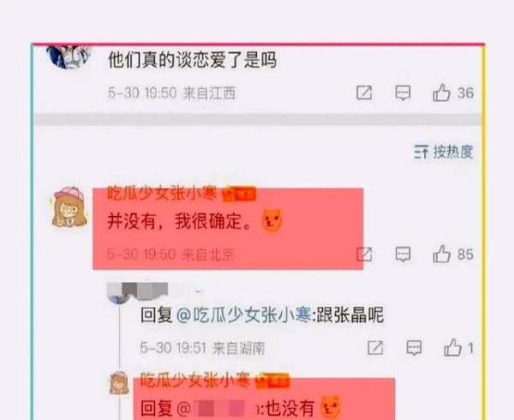Share the 跟张晶呢 reply
Screen dimensions: 514x420
pyautogui.click(x=375, y=348)
